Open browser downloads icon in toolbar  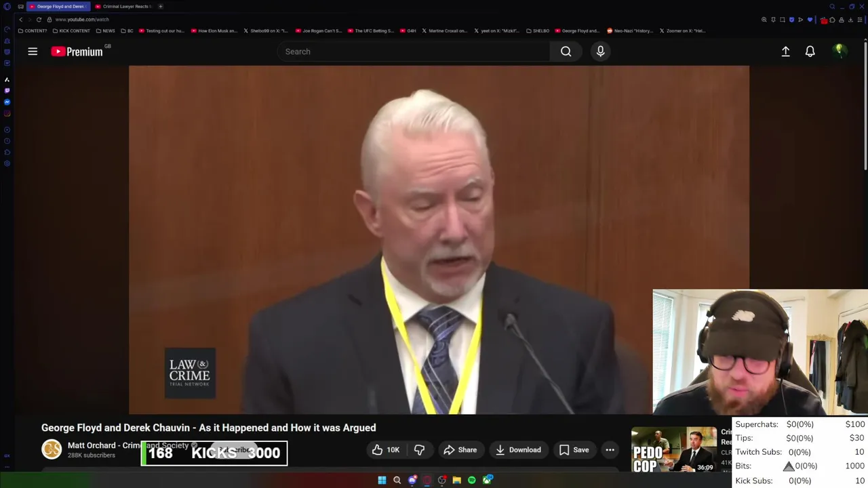[x=850, y=20]
